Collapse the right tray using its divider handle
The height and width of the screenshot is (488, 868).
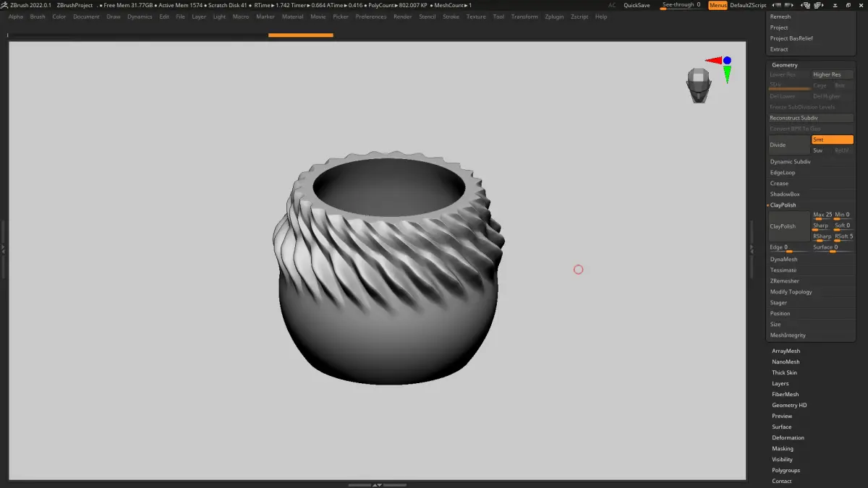(x=752, y=248)
